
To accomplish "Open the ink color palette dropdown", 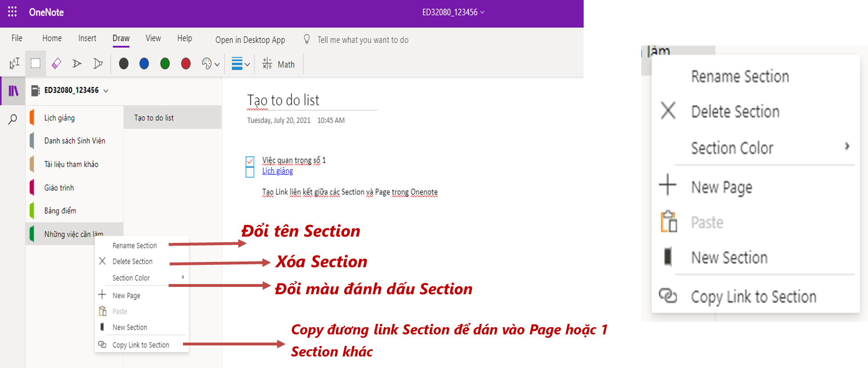I will 210,64.
